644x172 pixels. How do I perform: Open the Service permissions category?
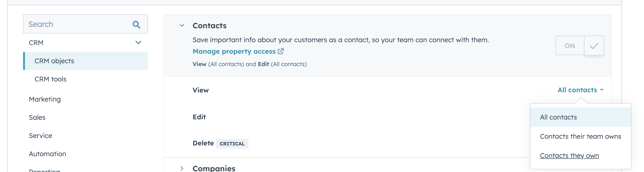pyautogui.click(x=41, y=135)
